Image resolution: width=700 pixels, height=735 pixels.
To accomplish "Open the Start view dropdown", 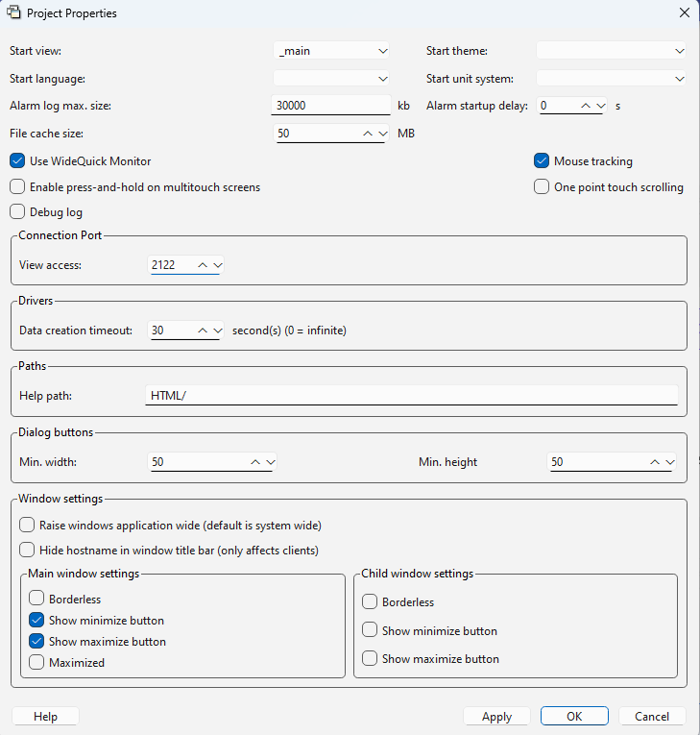I will (382, 51).
